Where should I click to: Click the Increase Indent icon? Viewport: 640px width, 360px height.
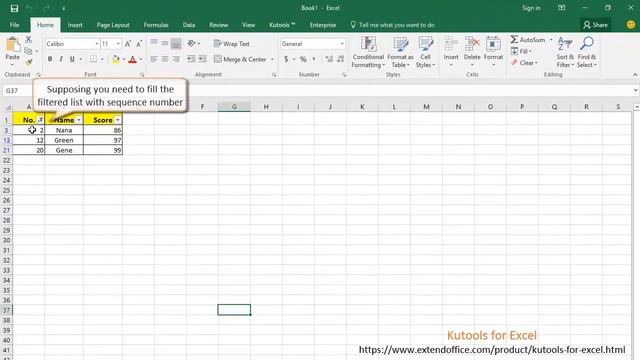[x=202, y=59]
